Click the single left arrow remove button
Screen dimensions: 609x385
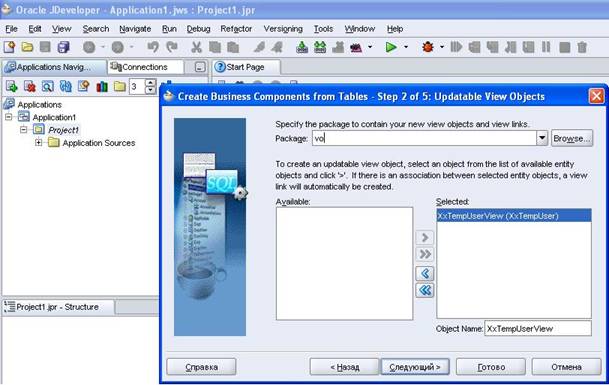(x=425, y=273)
